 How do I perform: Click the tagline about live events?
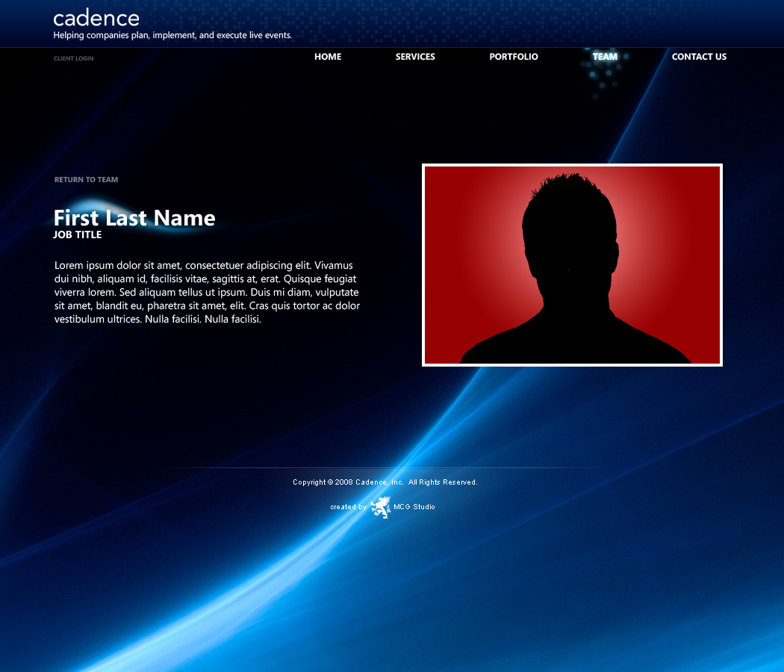pyautogui.click(x=172, y=36)
